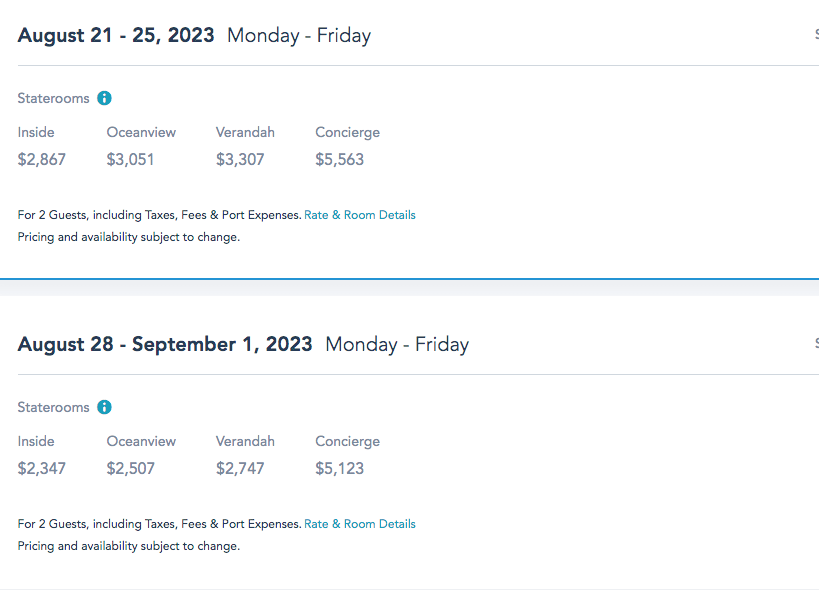
Task: Click the August 21 - 25, 2023 heading
Action: [x=116, y=35]
